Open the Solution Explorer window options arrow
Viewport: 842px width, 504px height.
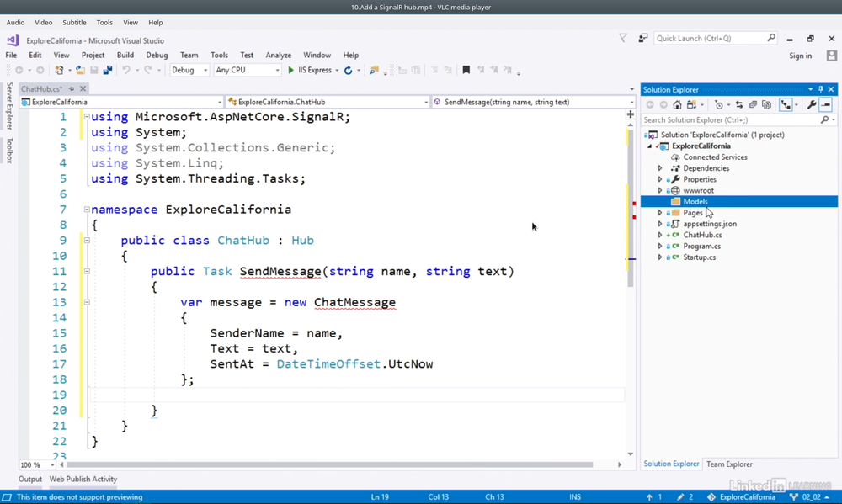pos(810,90)
